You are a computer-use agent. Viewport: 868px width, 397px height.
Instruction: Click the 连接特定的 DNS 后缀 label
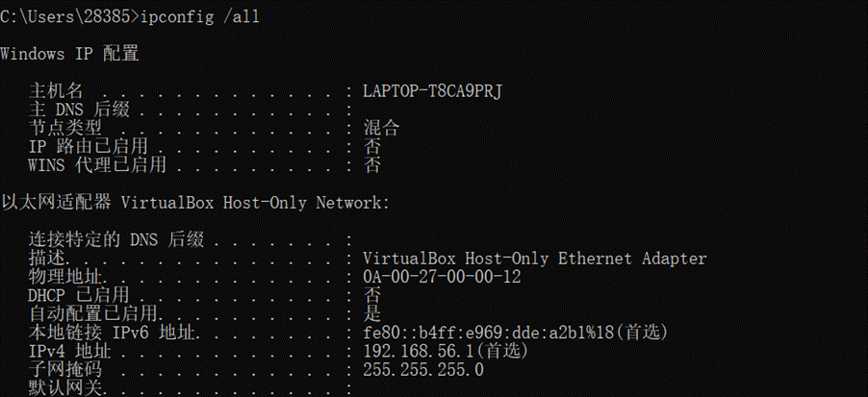(115, 239)
